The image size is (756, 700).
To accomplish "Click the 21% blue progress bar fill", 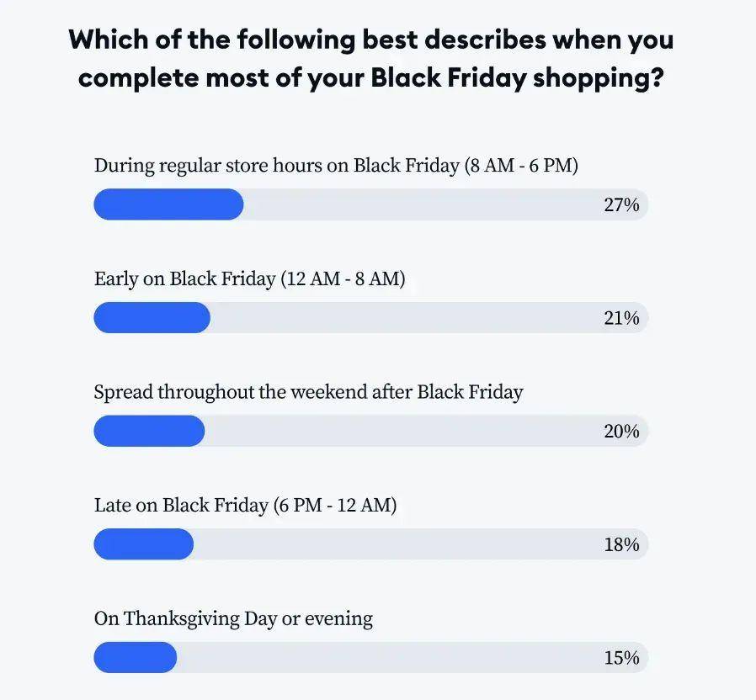I will click(152, 317).
